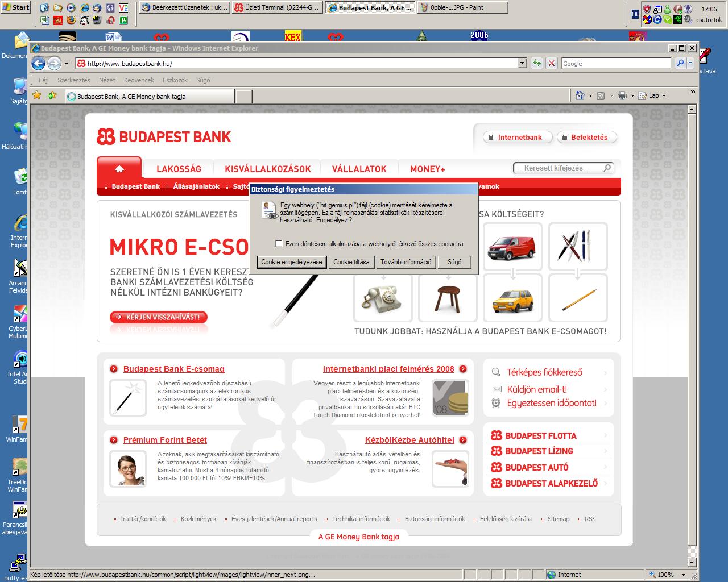Select the old telephone image
Screen dimensions: 728x582
pos(383,298)
